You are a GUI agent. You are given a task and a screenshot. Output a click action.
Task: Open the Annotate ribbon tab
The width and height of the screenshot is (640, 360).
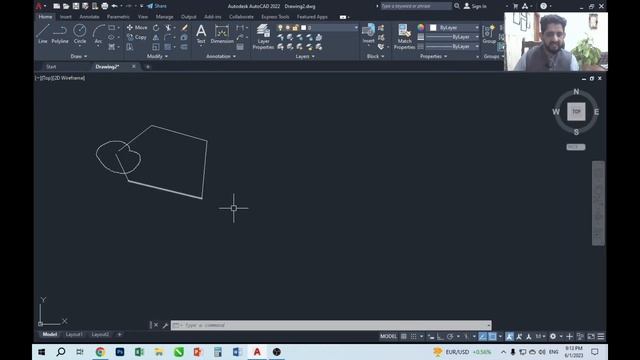pyautogui.click(x=89, y=17)
